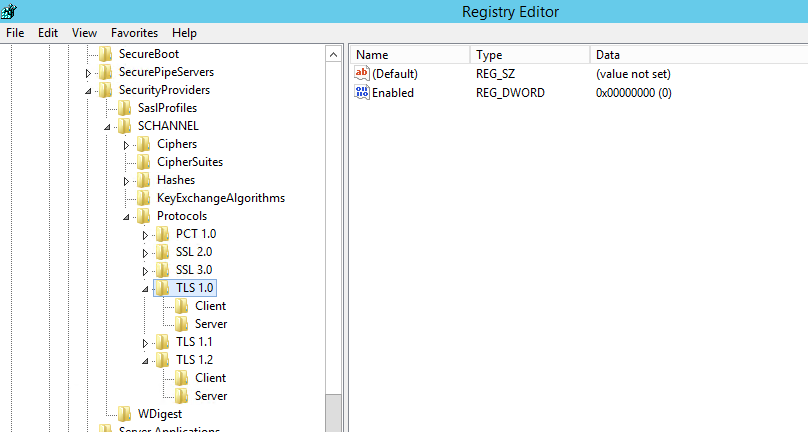
Task: Click the Client folder icon under TLS 1.0
Action: [x=182, y=306]
